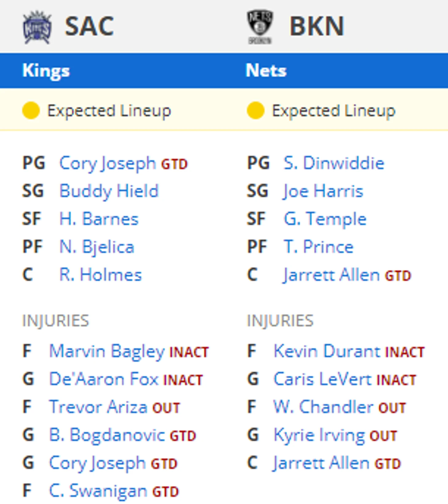Click the Nets yellow expected lineup indicator
This screenshot has width=448, height=504.
(256, 110)
